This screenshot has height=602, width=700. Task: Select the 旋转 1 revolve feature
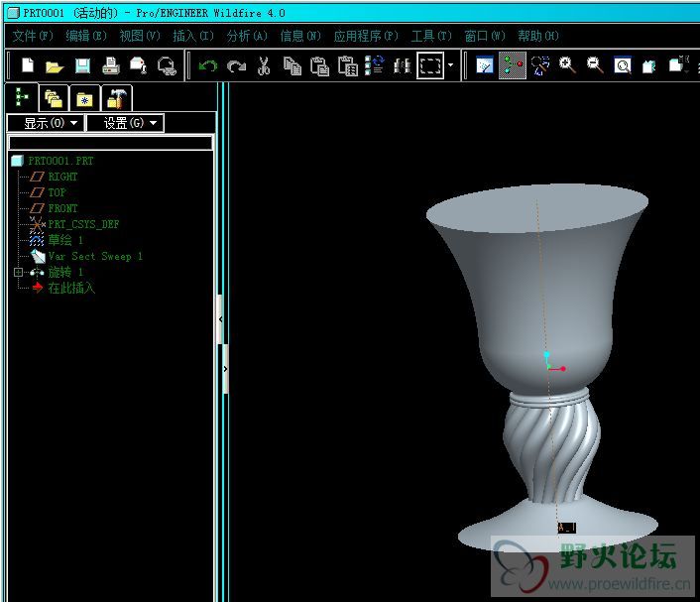coord(65,272)
